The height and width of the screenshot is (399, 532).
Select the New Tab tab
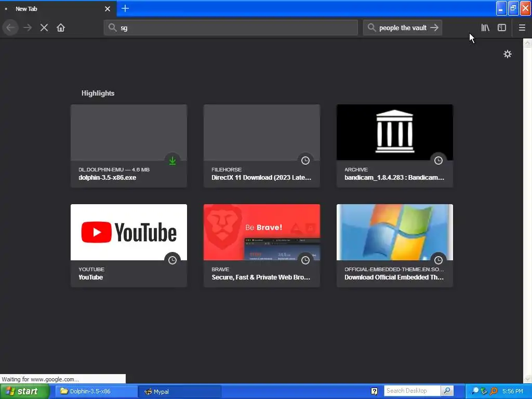(58, 9)
